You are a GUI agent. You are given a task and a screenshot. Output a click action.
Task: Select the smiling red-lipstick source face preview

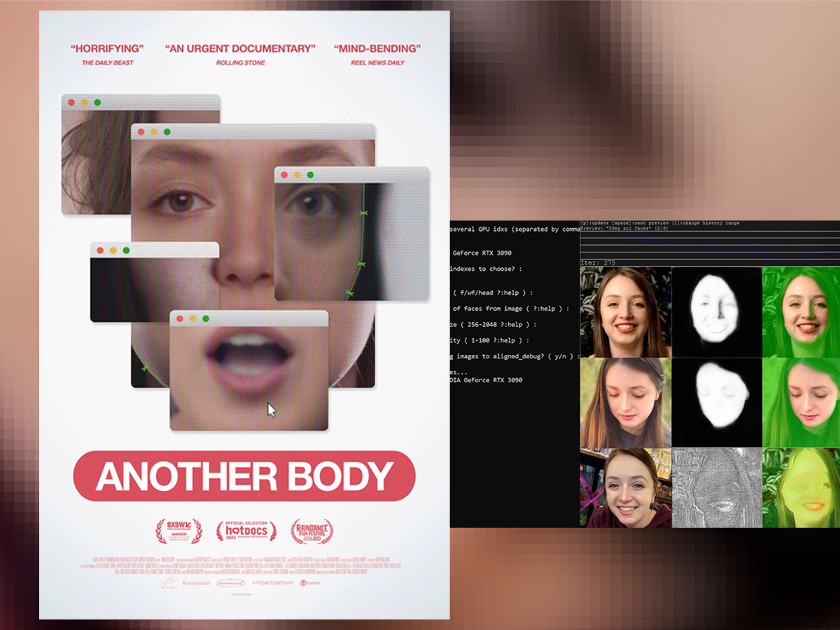[626, 312]
